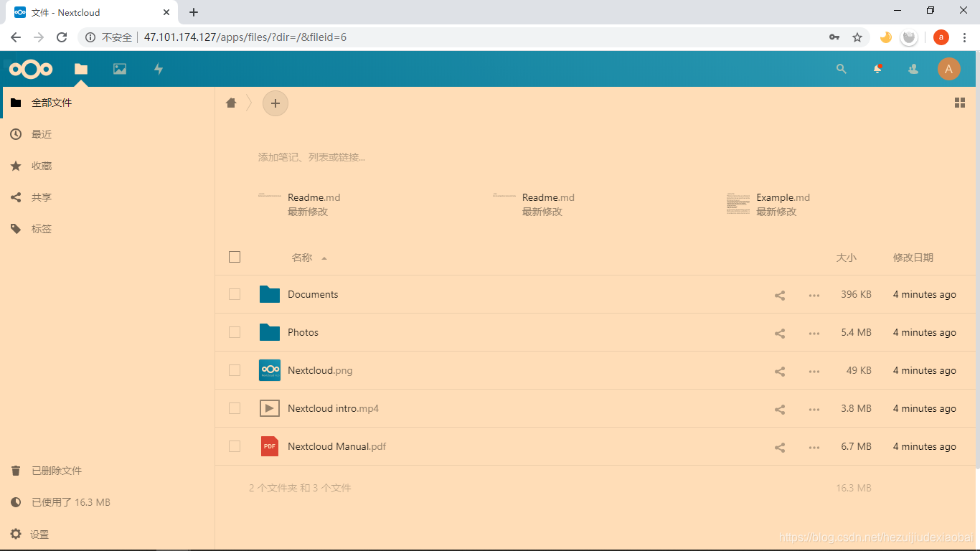Sort by the 修改日期 column header
Viewport: 980px width, 551px height.
[913, 258]
